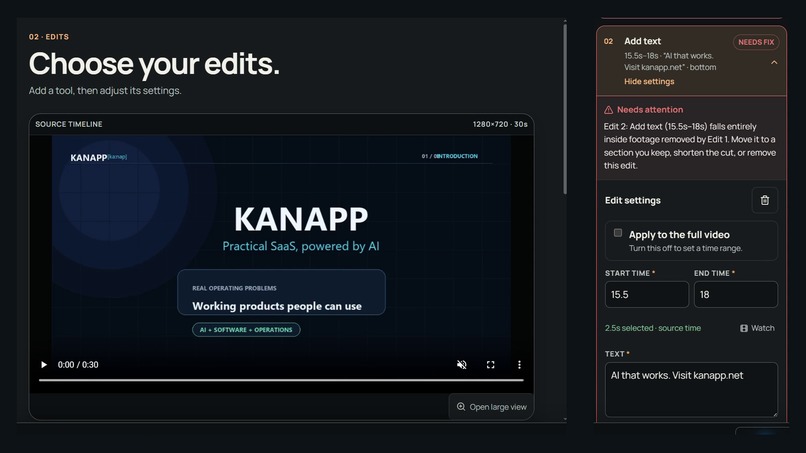Focus the Start Time field showing 15.5
This screenshot has width=806, height=453.
647,295
